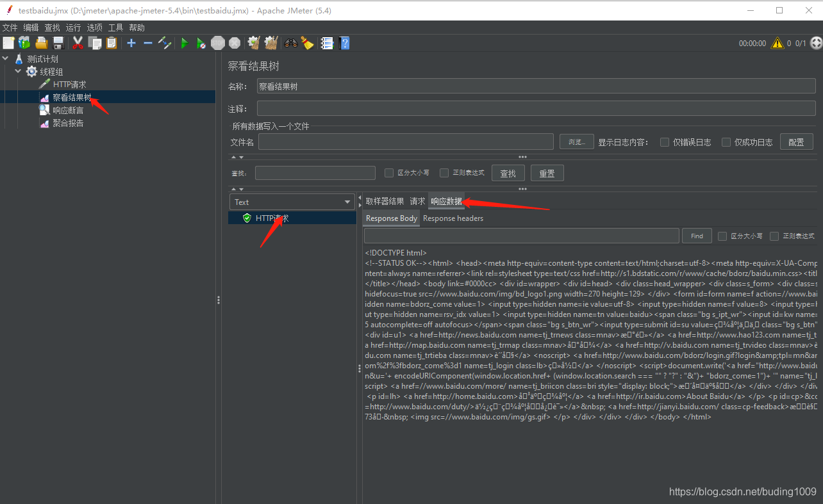Toggle 区分大小写 checkbox beside Find
Screen dimensions: 823x504
click(722, 236)
